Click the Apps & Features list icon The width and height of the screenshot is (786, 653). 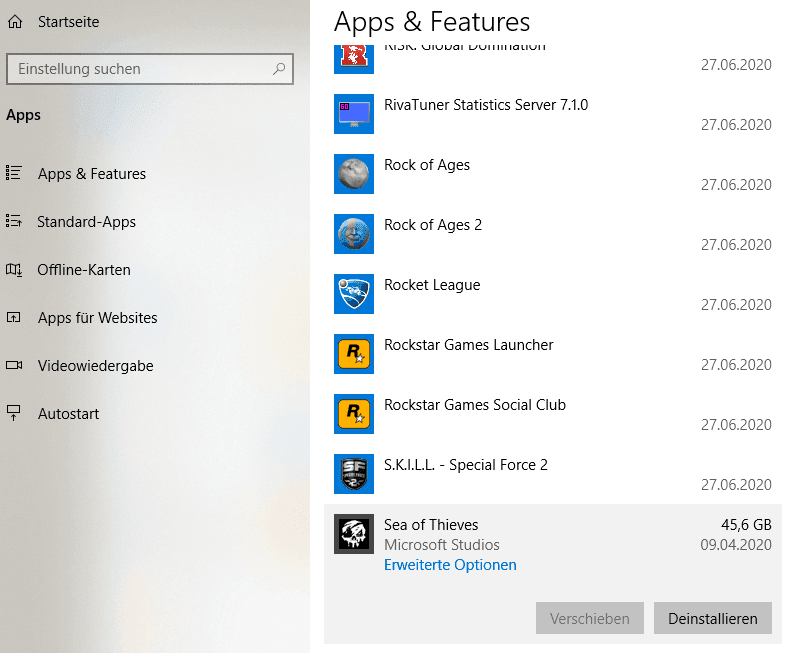tap(14, 173)
